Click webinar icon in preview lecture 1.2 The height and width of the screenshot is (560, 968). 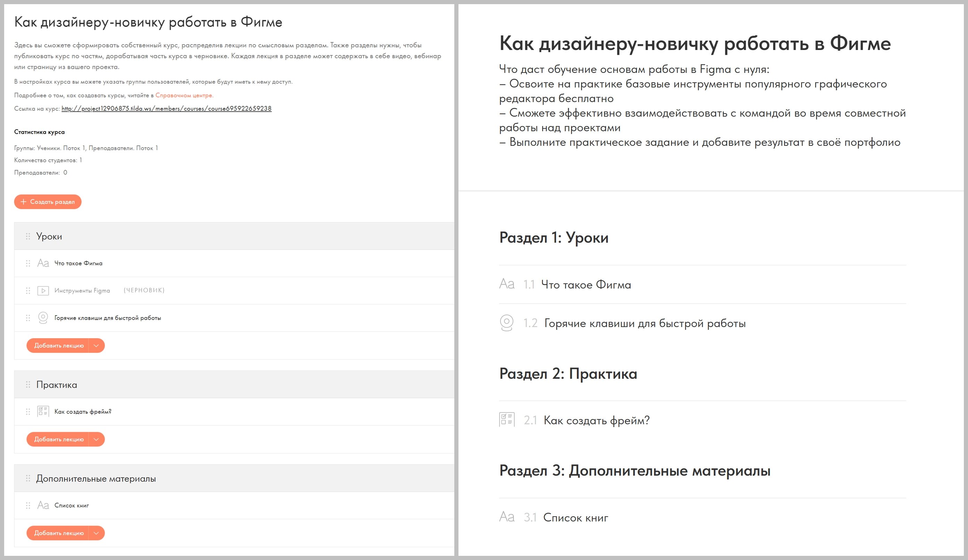tap(507, 323)
